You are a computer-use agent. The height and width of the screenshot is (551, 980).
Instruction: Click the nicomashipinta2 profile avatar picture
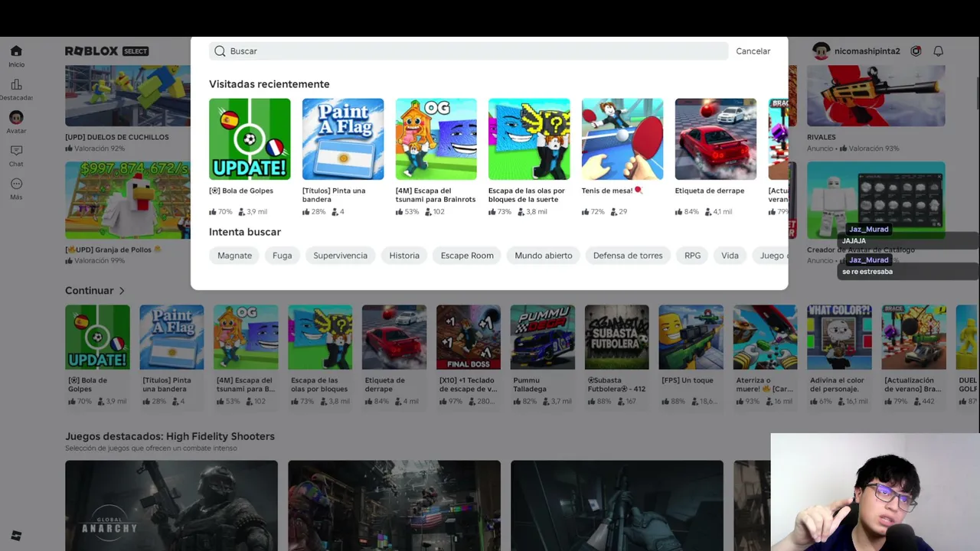coord(822,51)
